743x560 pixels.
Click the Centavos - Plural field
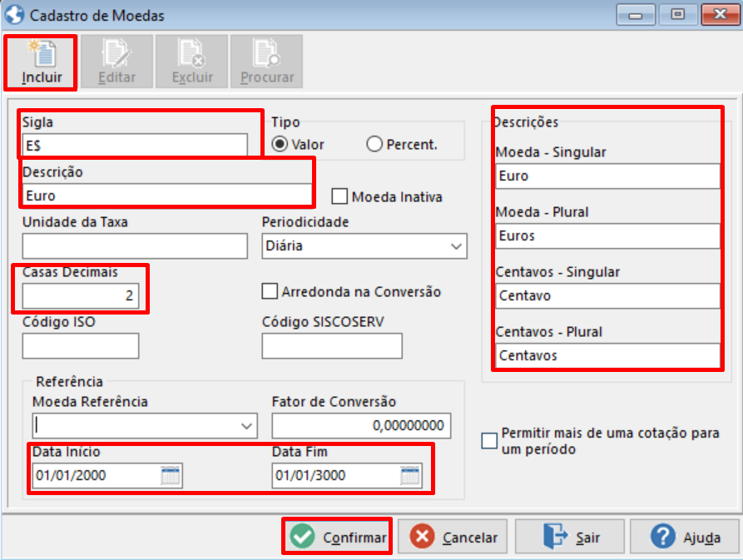(608, 356)
